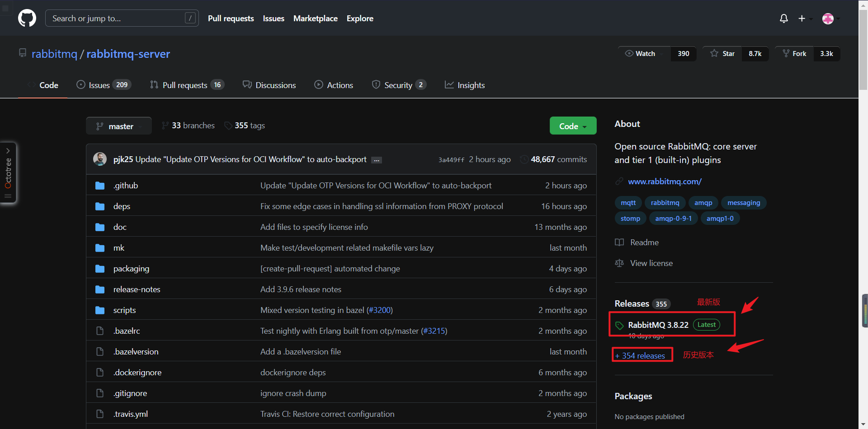Select the amqp-0-9-1 topic tag
The height and width of the screenshot is (429, 868).
[673, 219]
